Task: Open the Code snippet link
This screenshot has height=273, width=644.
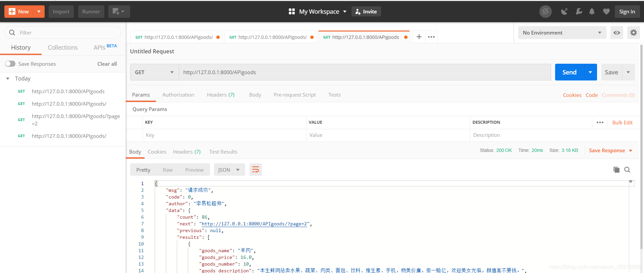Action: pos(592,95)
